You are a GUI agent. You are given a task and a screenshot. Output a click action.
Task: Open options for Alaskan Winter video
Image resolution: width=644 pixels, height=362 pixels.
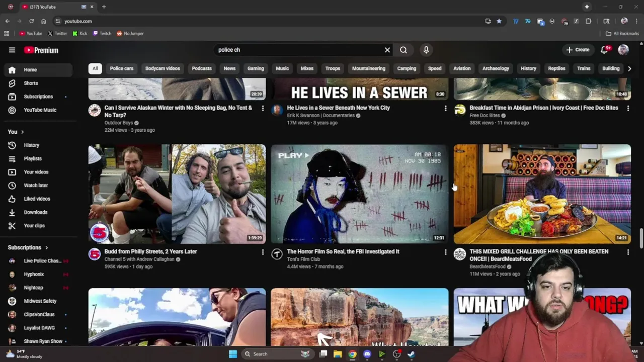pos(263,108)
